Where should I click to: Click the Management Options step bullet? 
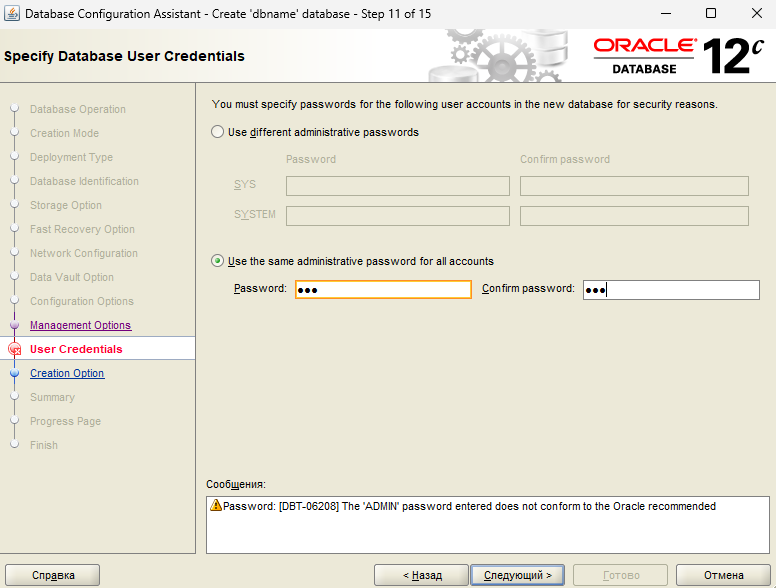[14, 325]
